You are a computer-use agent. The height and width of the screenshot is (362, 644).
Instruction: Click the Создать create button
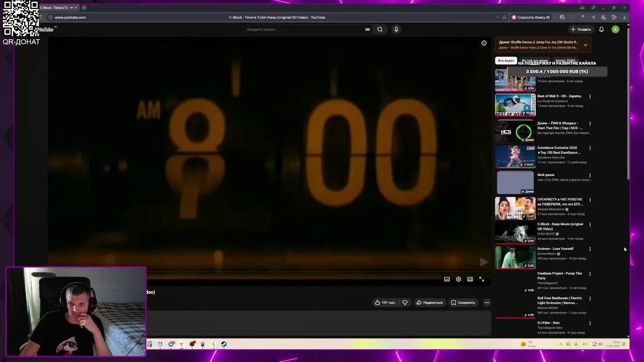click(x=581, y=29)
